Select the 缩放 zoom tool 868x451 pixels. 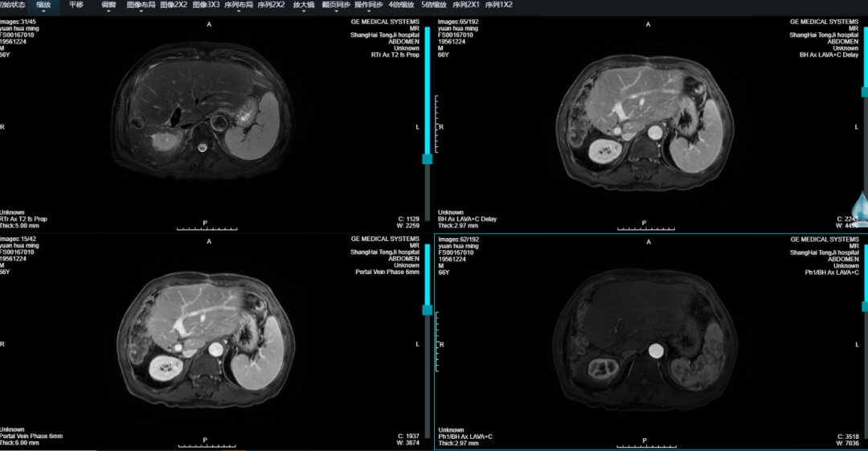pos(43,5)
